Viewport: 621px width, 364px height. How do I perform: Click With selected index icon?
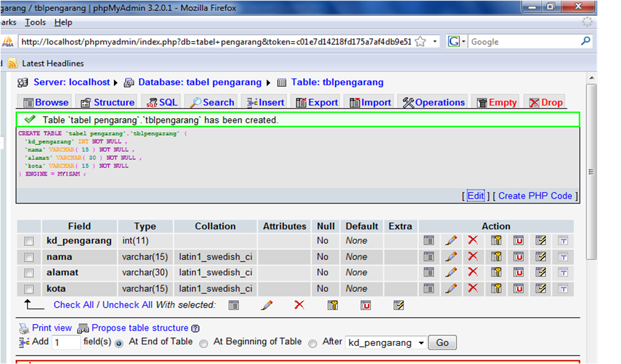pos(398,305)
